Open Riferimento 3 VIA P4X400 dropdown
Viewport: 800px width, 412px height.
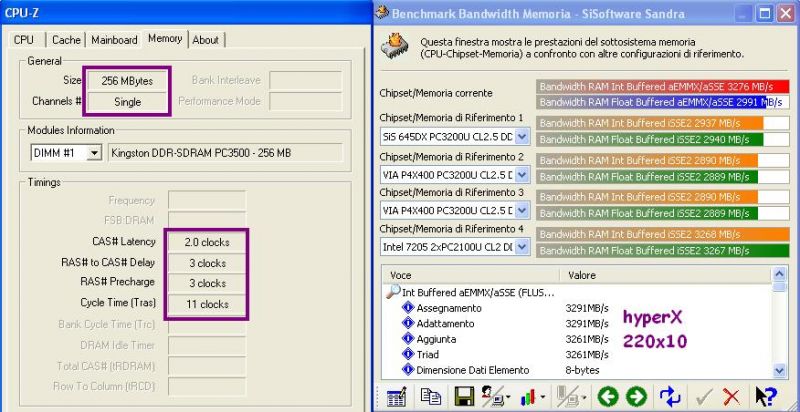pos(522,210)
